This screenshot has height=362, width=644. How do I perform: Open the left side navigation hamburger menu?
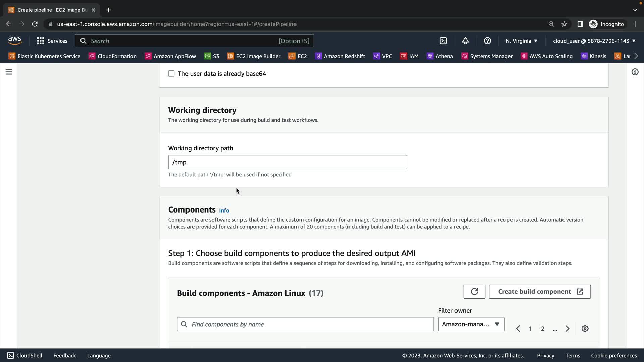click(9, 72)
